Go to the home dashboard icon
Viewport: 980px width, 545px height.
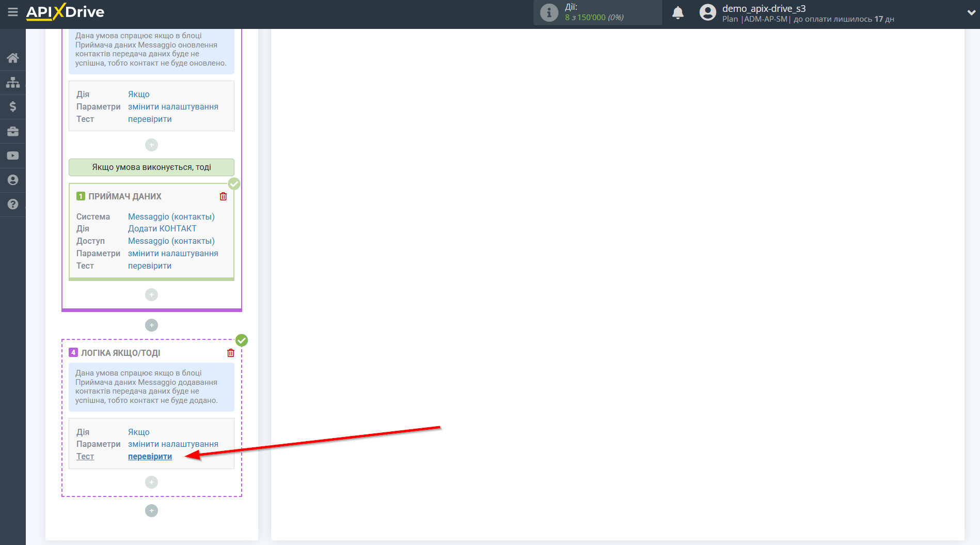pos(13,58)
